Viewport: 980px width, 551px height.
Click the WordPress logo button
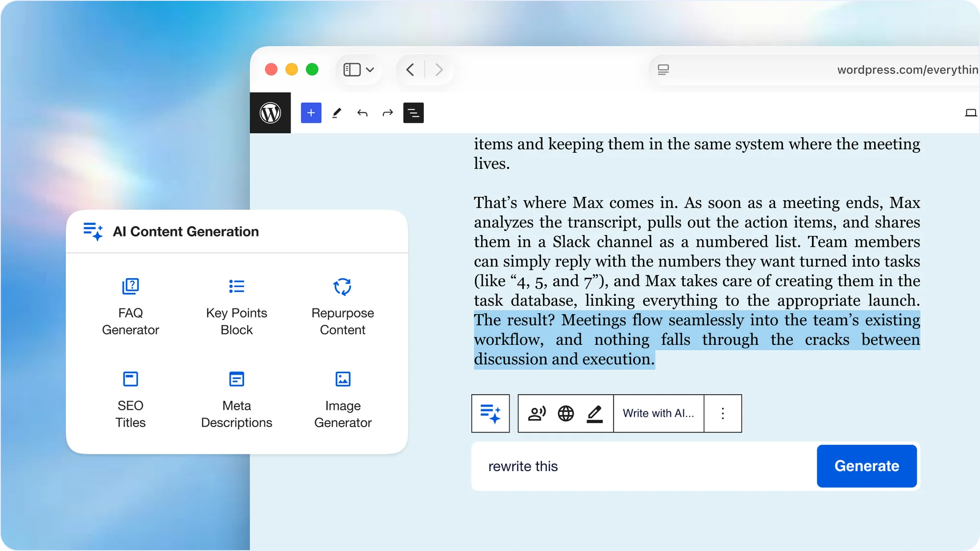[x=270, y=113]
